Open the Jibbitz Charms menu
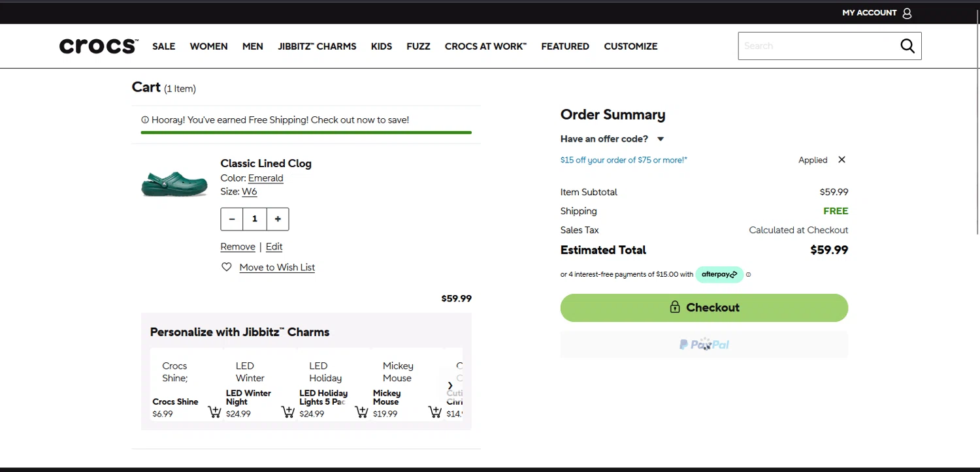 (x=318, y=46)
